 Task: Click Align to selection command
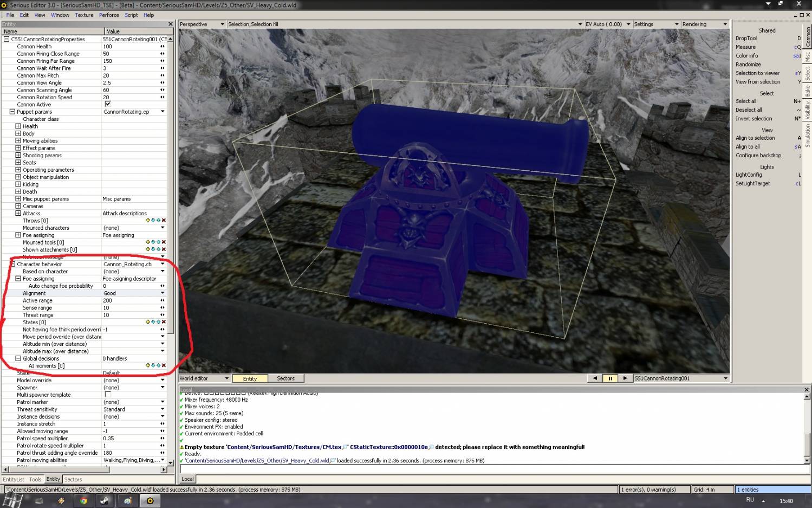tap(755, 138)
